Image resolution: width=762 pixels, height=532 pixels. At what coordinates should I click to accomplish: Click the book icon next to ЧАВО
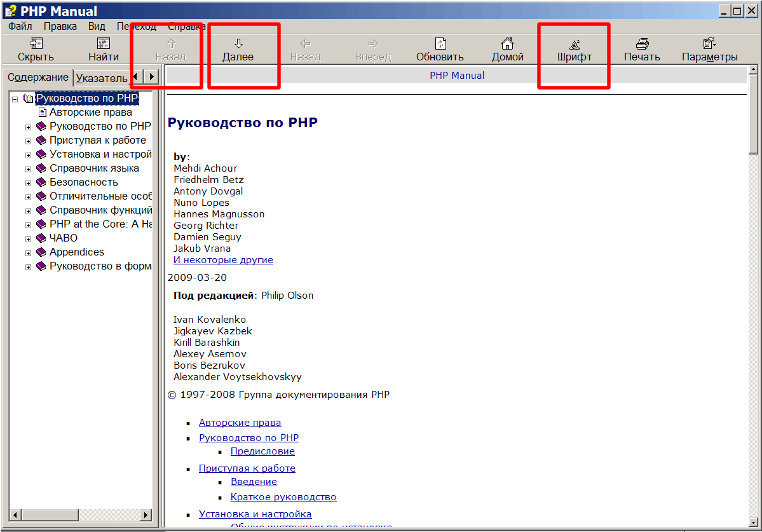[x=41, y=238]
